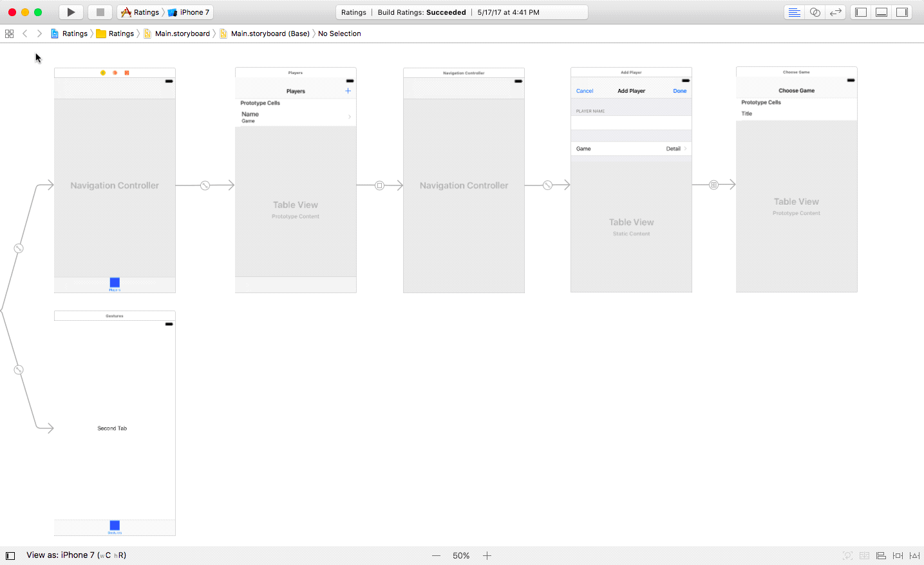Open the 50% zoom level menu
This screenshot has height=565, width=924.
(x=461, y=555)
